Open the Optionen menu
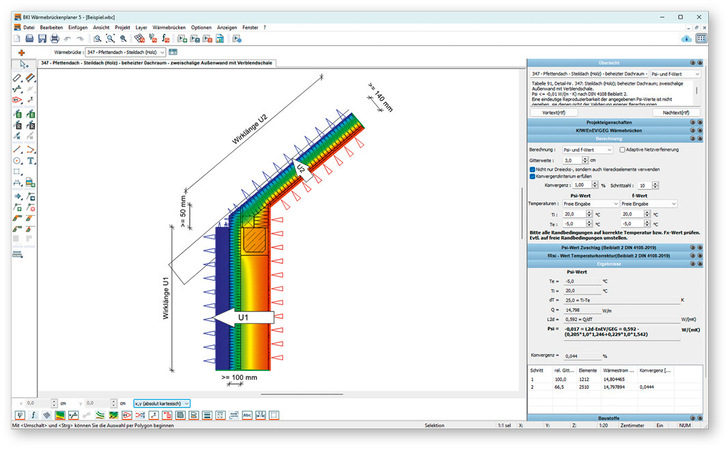This screenshot has height=449, width=728. (201, 27)
